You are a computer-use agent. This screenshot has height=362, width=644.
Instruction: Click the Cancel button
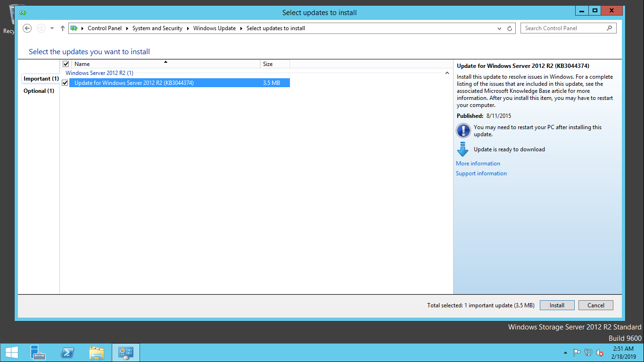pyautogui.click(x=596, y=305)
